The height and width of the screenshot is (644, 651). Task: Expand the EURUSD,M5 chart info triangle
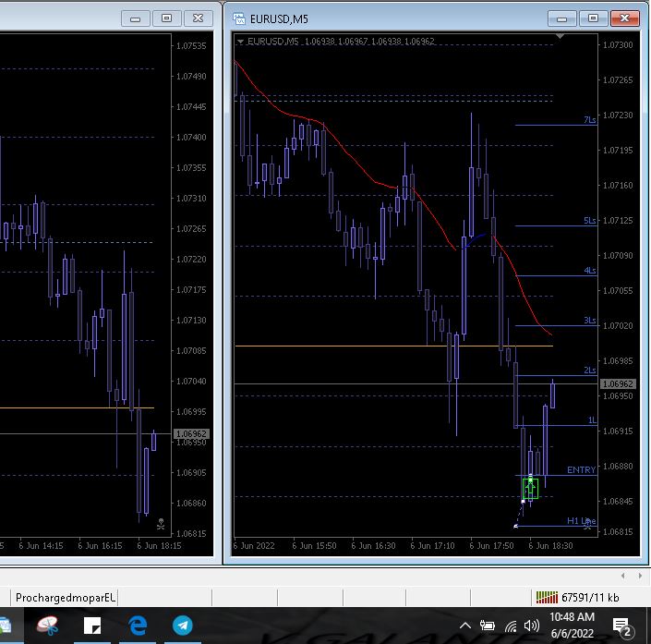pos(241,42)
